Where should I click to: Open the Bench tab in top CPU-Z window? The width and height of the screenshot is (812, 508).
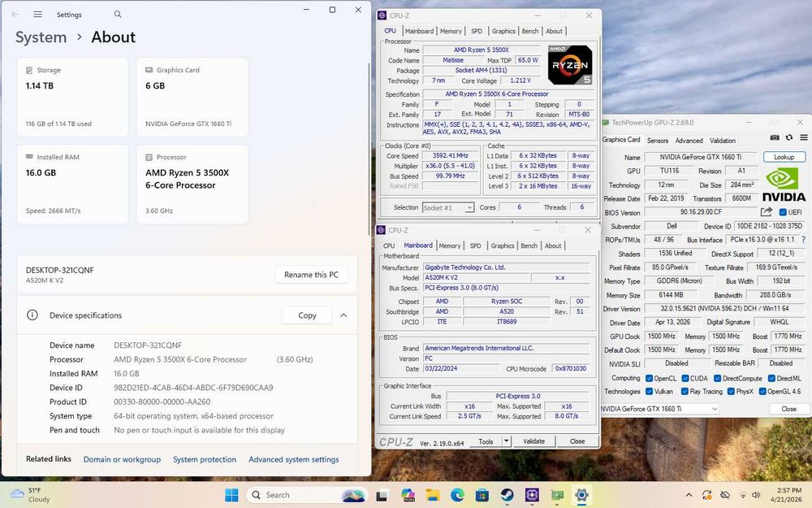[x=529, y=31]
